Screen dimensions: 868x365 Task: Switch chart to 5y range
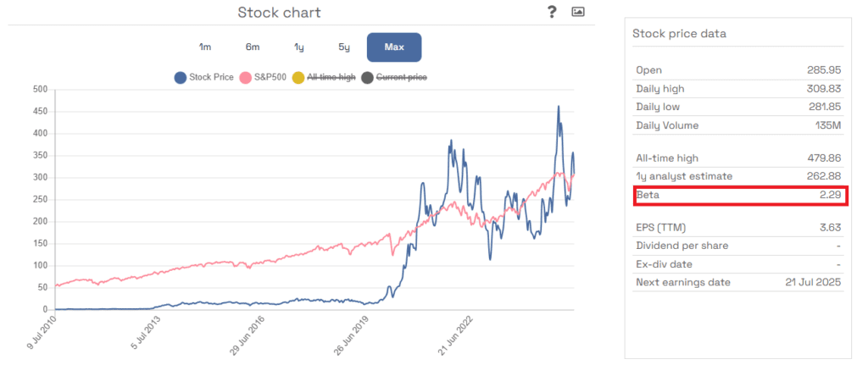coord(342,47)
